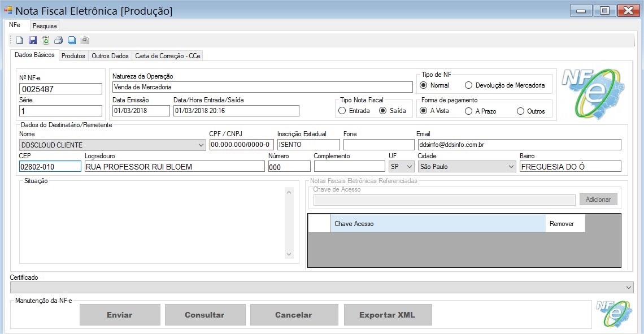Click the Data Emissão field
Screen dimensions: 644x334
tap(141, 111)
